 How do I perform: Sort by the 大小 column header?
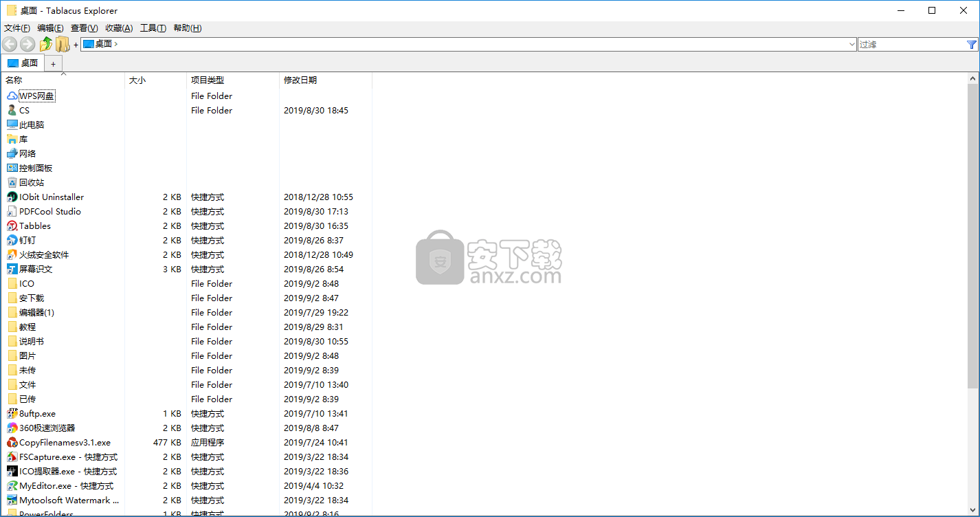pyautogui.click(x=155, y=80)
